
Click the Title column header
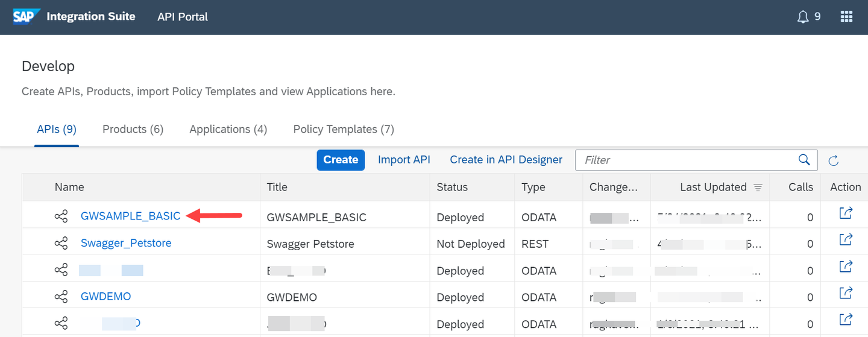[x=277, y=187]
